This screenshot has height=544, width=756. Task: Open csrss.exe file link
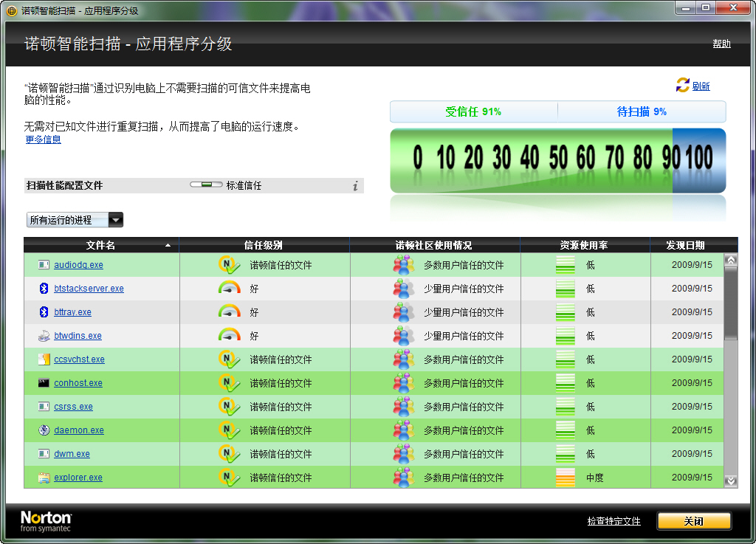pos(73,407)
